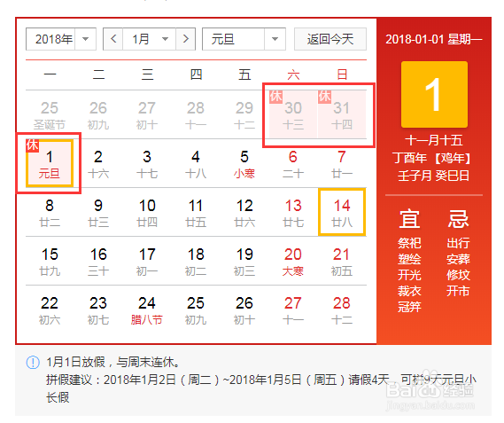The width and height of the screenshot is (504, 423).
Task: Select January 4 十八 date
Action: tap(196, 163)
